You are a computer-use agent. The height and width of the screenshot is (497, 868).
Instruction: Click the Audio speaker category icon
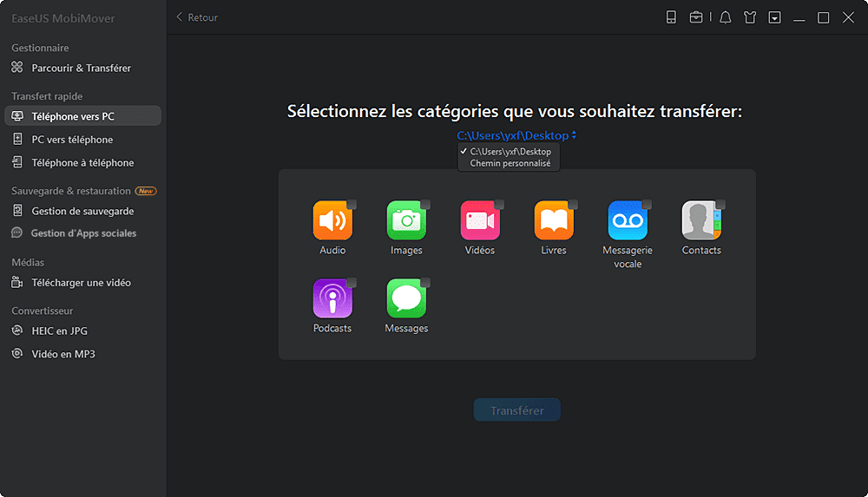click(332, 221)
